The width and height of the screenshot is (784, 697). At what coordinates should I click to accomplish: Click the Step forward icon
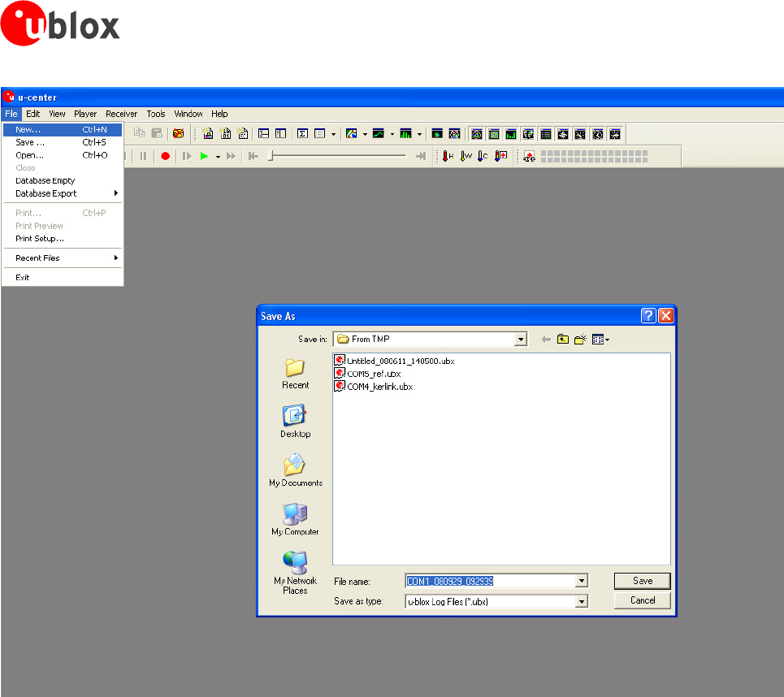[x=187, y=157]
